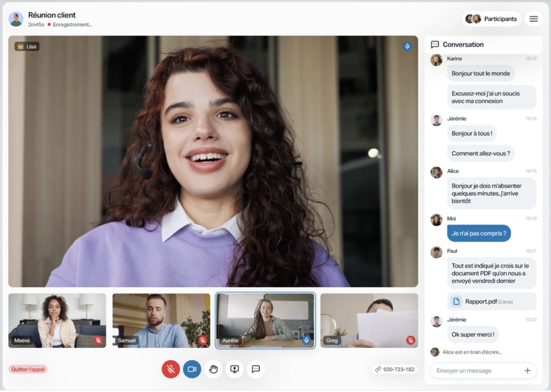Click the meeting ID 920-723-182

click(x=398, y=369)
